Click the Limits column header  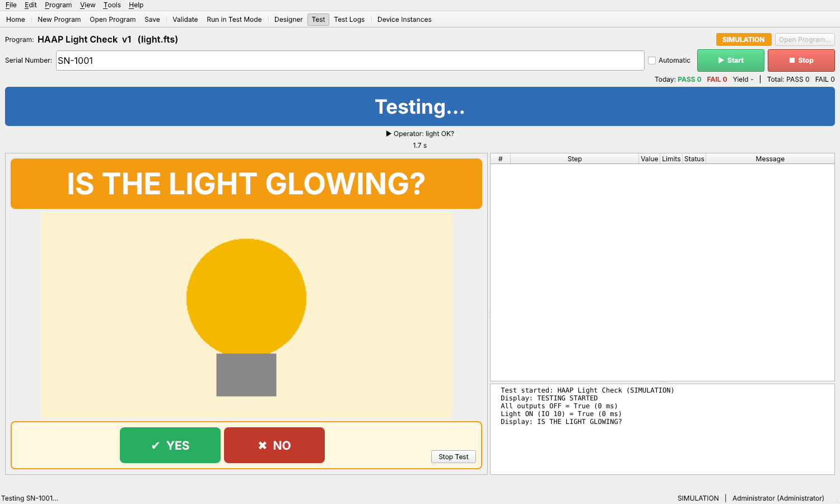point(671,159)
